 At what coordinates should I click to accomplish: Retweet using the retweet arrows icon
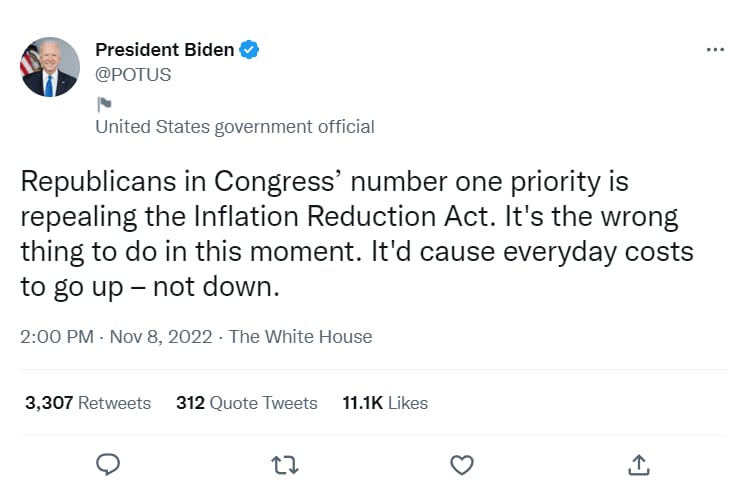tap(285, 465)
